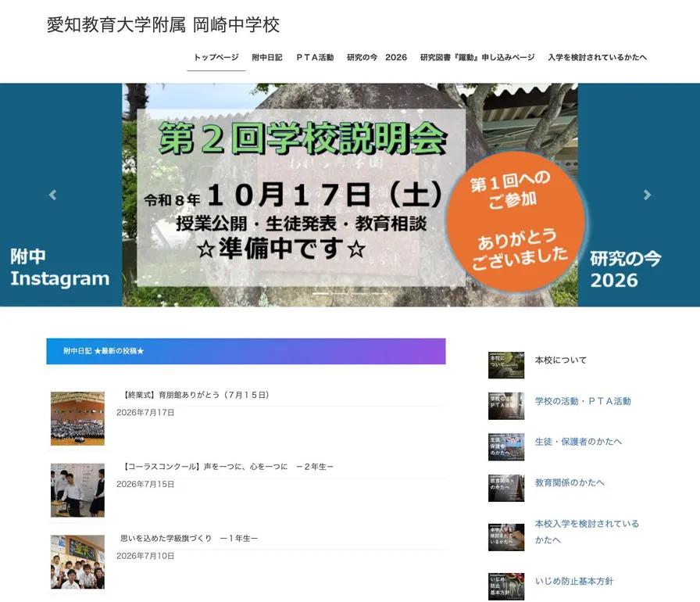Open post 思いを込めた学級旗づくり
The width and height of the screenshot is (700, 602).
tap(189, 538)
